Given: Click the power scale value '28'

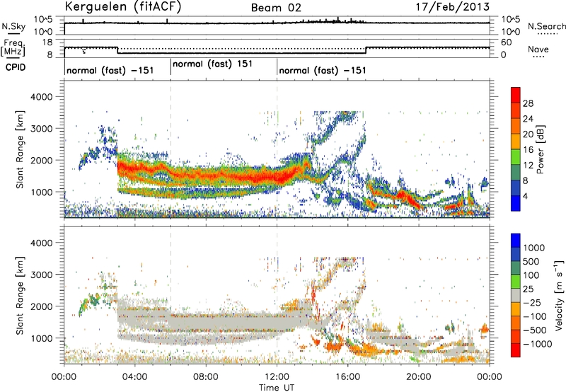Looking at the screenshot, I should click(528, 103).
